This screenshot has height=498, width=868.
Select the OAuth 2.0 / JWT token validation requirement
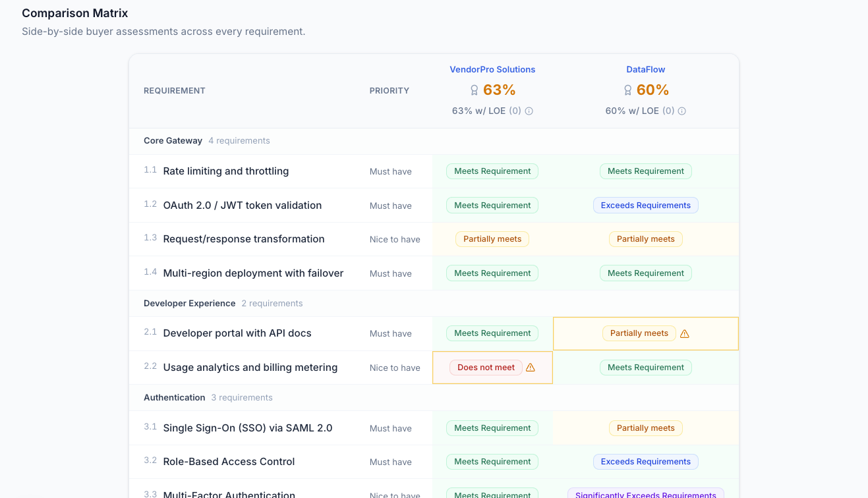pos(243,206)
